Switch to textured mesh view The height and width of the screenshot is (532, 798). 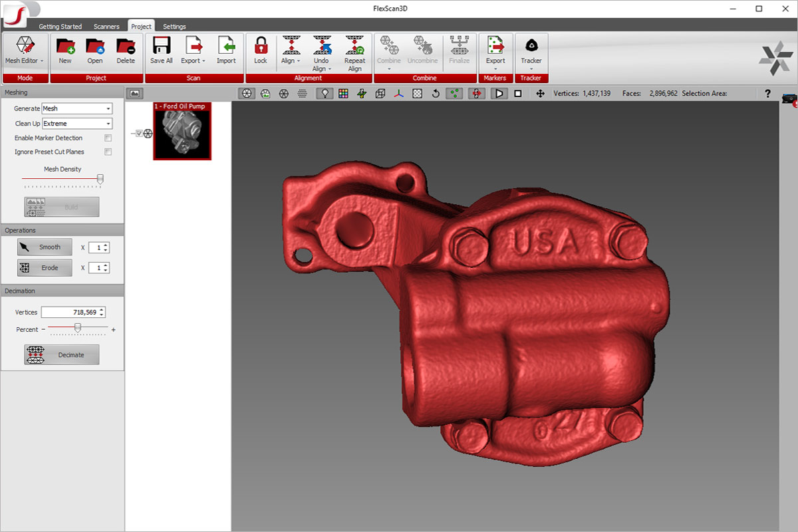pos(265,94)
